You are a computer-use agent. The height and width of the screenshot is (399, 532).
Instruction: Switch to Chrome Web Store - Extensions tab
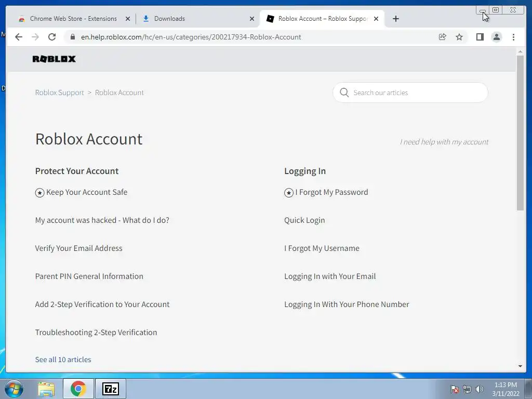point(73,19)
